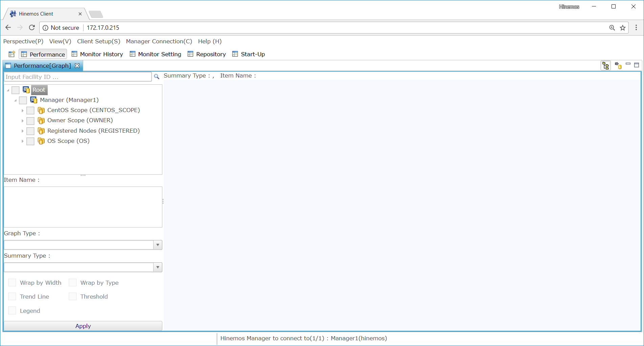Check the Owner Scope checkbox
Screen dimensions: 644x346
pyautogui.click(x=30, y=121)
